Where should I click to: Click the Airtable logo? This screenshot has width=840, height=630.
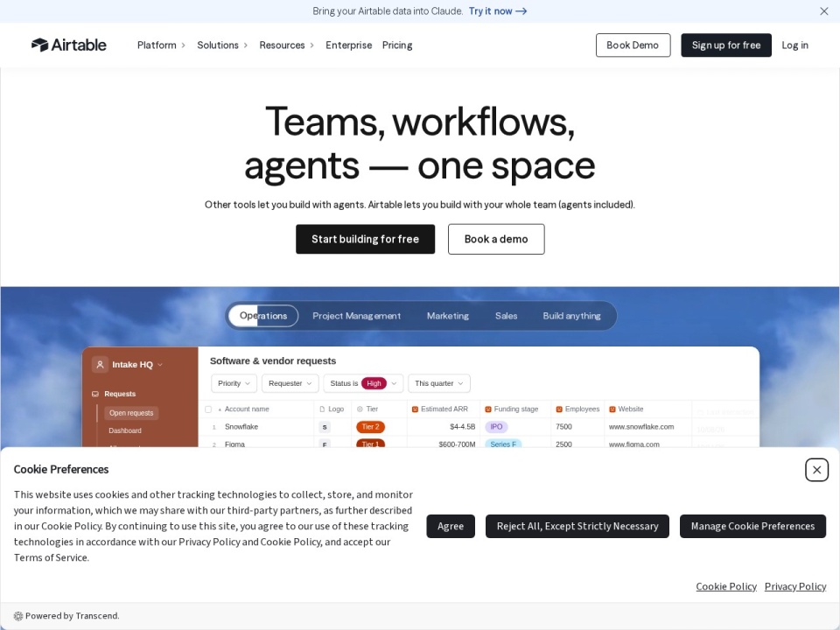[68, 45]
